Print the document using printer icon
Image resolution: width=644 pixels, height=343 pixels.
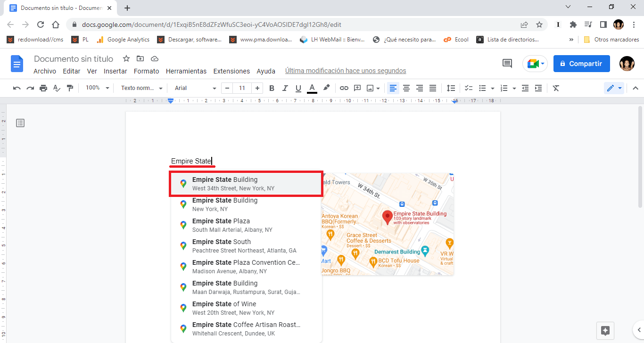(43, 88)
